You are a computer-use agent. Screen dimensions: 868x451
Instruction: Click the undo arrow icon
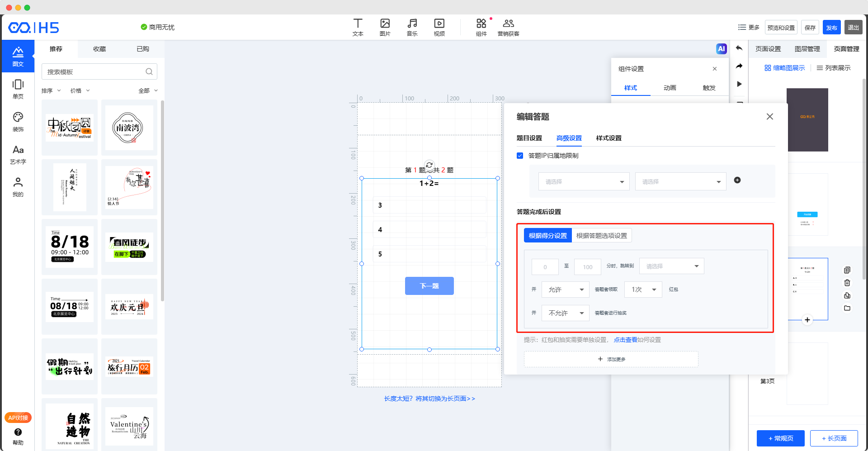739,48
